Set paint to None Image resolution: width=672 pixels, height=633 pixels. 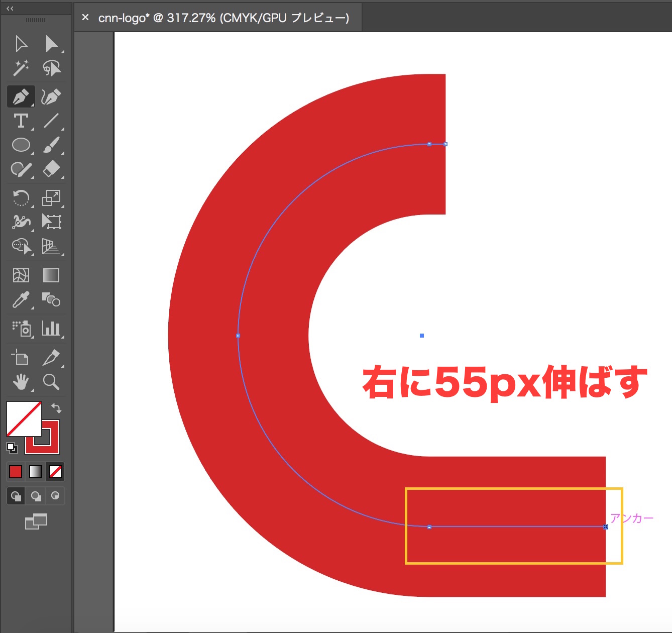[56, 472]
